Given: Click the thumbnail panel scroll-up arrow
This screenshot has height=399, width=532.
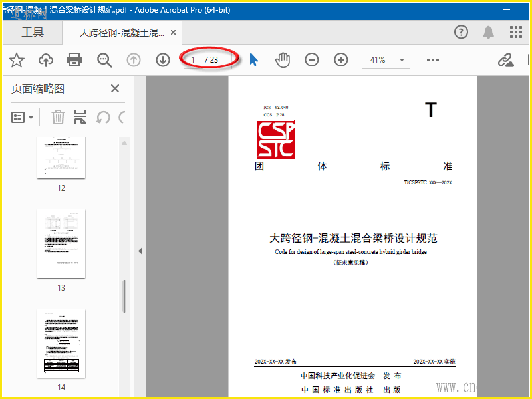Looking at the screenshot, I should (x=124, y=143).
